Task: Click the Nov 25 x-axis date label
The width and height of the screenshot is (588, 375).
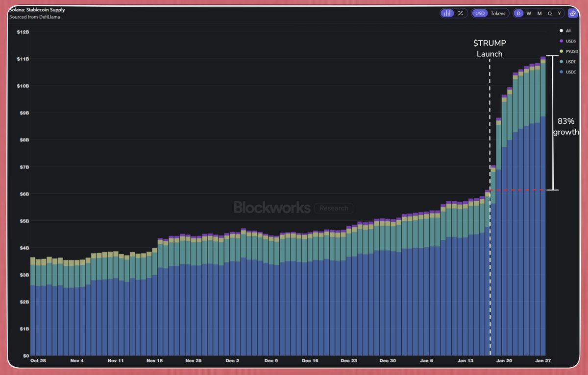Action: pos(193,361)
